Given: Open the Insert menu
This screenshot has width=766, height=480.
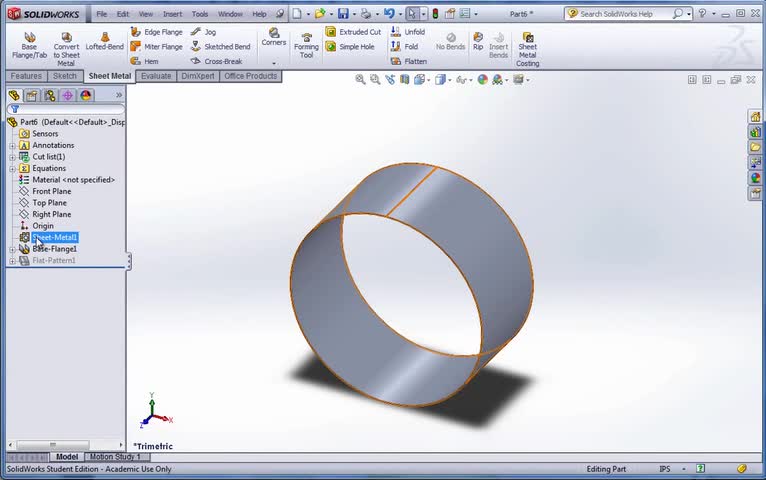Looking at the screenshot, I should point(172,14).
